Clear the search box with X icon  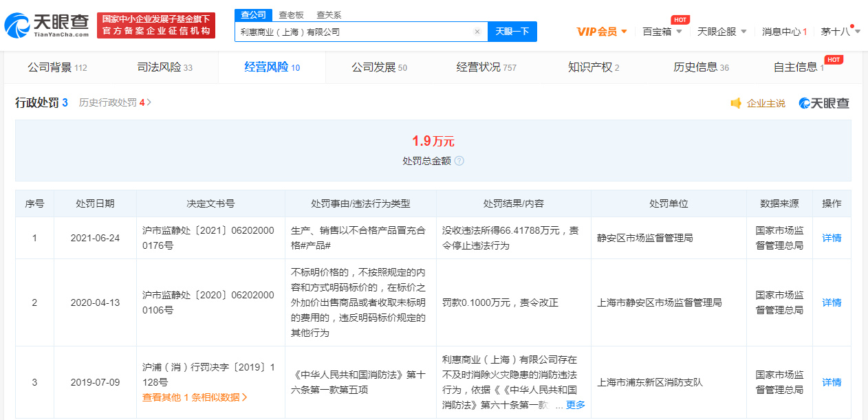pyautogui.click(x=477, y=32)
